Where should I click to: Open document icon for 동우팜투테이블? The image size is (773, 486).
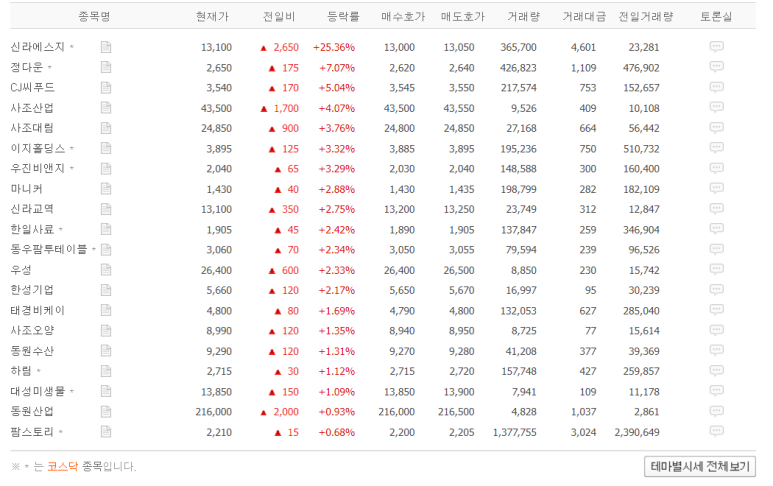106,250
